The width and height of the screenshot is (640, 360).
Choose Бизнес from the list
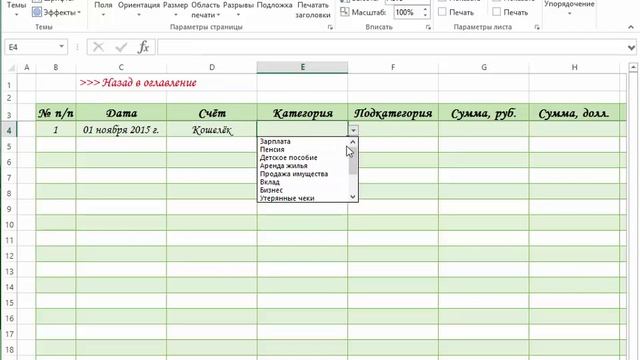click(x=303, y=190)
